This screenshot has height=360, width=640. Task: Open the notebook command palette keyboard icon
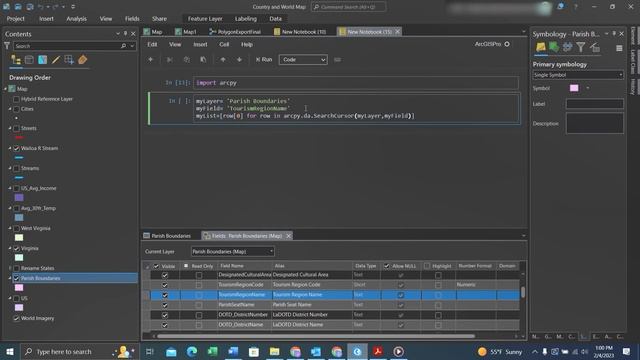337,60
